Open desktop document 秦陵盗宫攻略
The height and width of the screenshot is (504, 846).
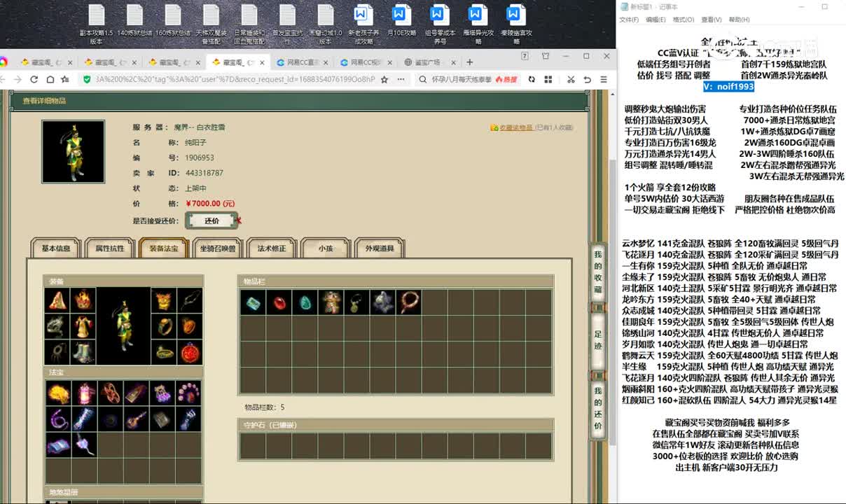(x=515, y=24)
